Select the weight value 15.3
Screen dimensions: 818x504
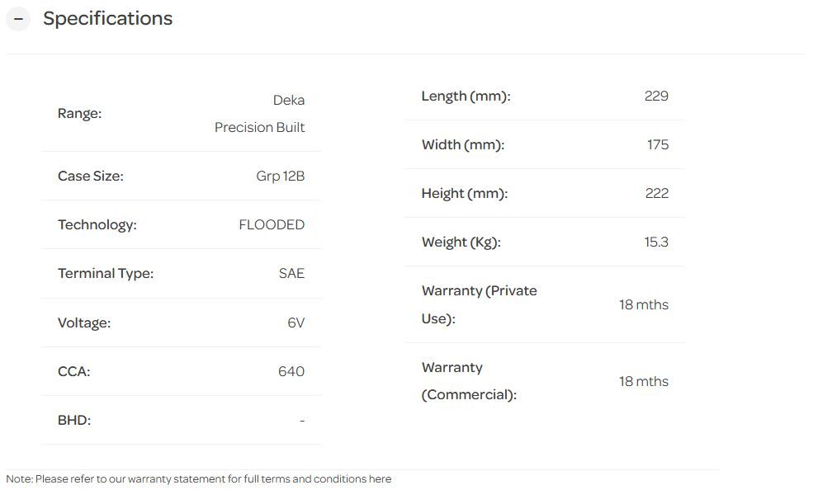[x=656, y=242]
